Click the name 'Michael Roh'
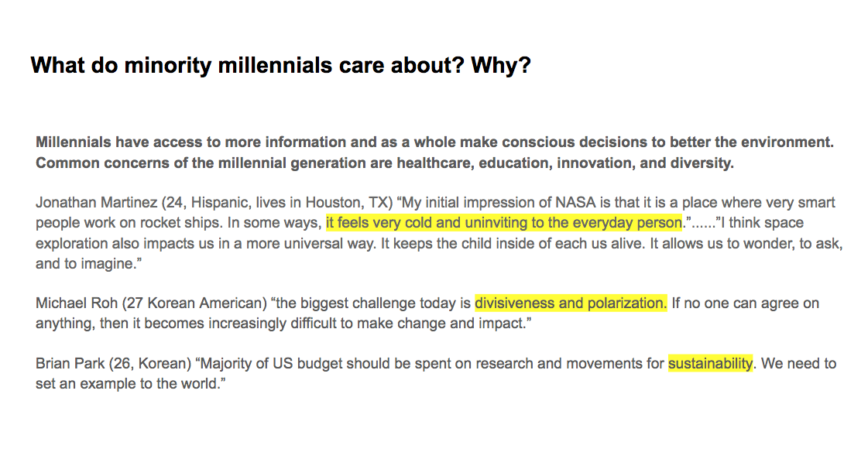This screenshot has height=449, width=868. (77, 303)
